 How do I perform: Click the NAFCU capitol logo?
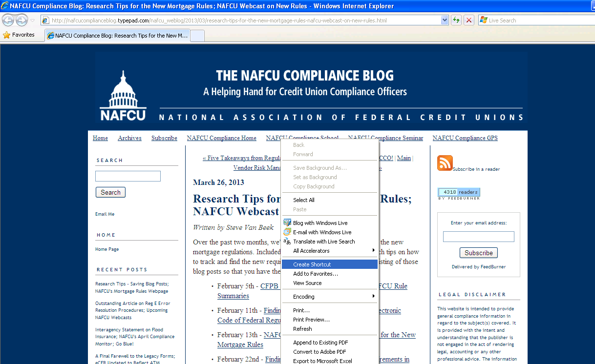[123, 96]
